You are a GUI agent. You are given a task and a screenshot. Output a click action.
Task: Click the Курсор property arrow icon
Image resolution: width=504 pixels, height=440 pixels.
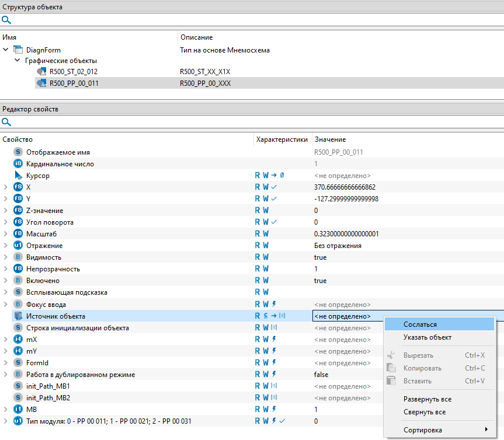(x=18, y=175)
